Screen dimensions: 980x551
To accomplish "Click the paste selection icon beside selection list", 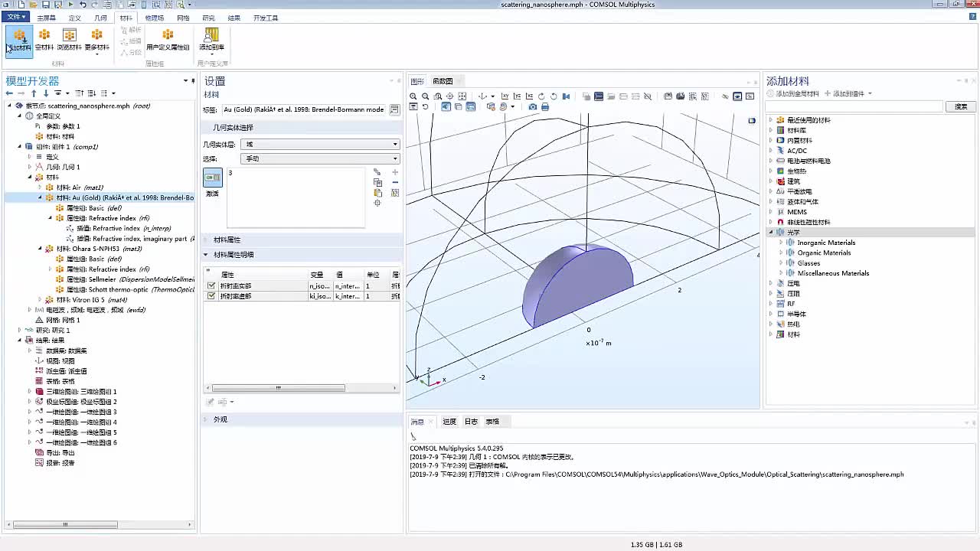I will click(x=377, y=193).
